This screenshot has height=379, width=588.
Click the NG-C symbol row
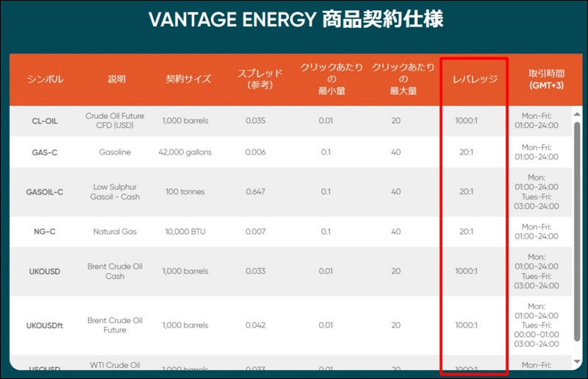pos(45,232)
